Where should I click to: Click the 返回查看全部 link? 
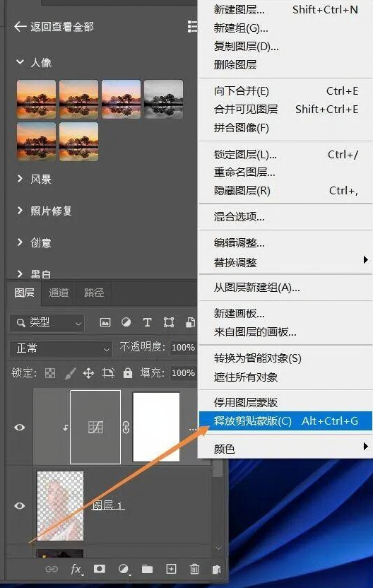click(62, 27)
